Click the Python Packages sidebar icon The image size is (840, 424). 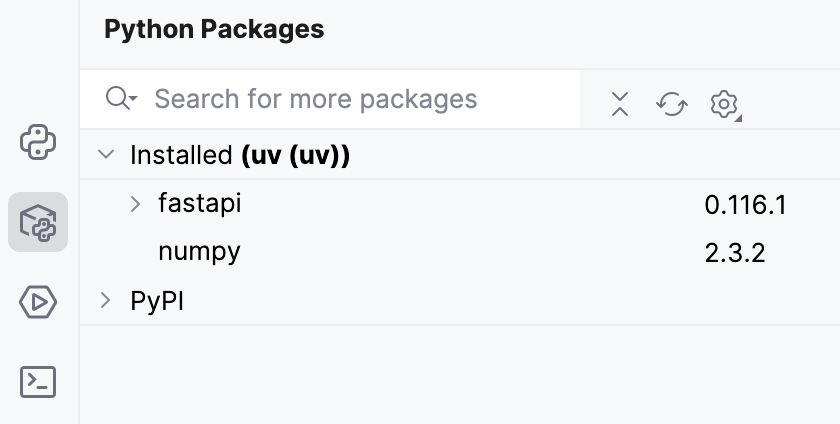pyautogui.click(x=38, y=222)
